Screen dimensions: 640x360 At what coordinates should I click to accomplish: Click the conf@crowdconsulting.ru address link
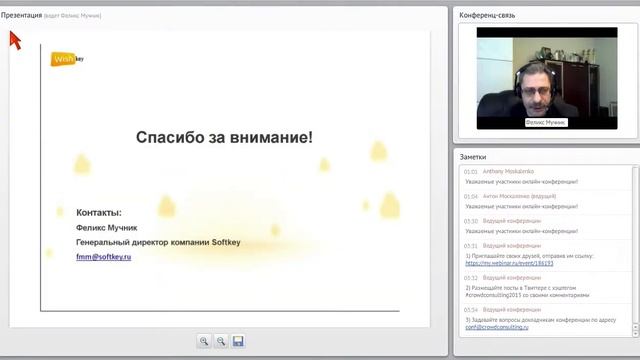click(x=497, y=327)
